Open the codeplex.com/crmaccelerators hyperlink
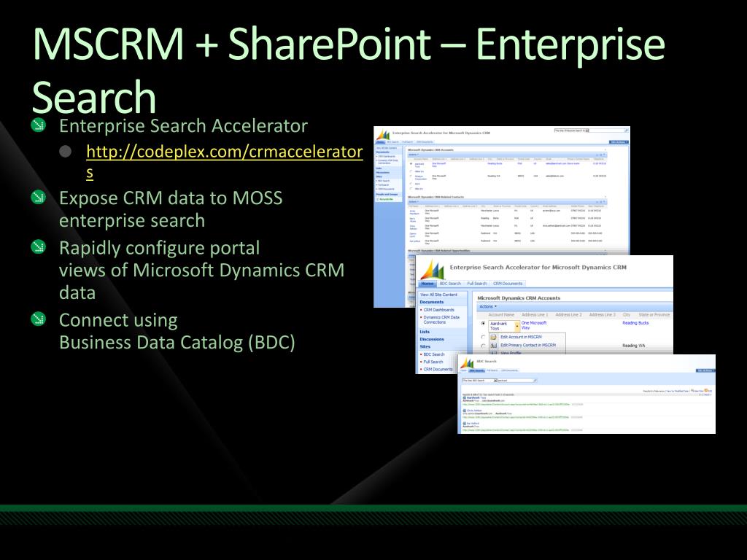Screen dimensions: 747x560 [x=225, y=161]
